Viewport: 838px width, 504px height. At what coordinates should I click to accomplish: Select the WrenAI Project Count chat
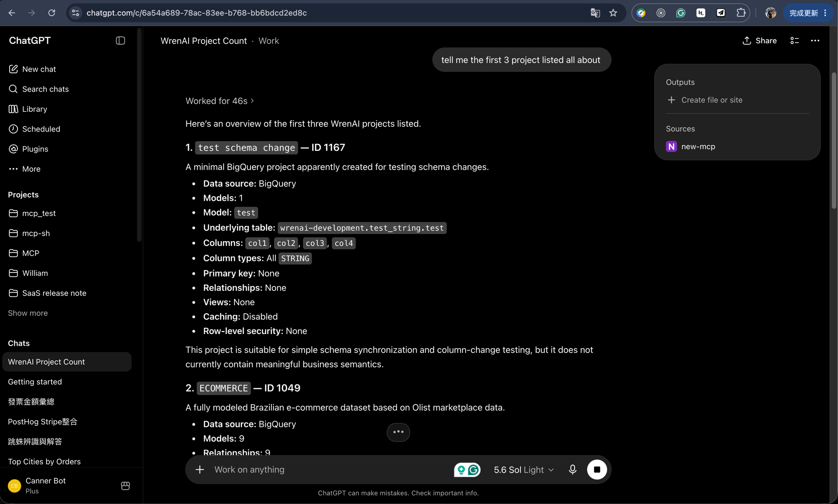click(x=67, y=362)
